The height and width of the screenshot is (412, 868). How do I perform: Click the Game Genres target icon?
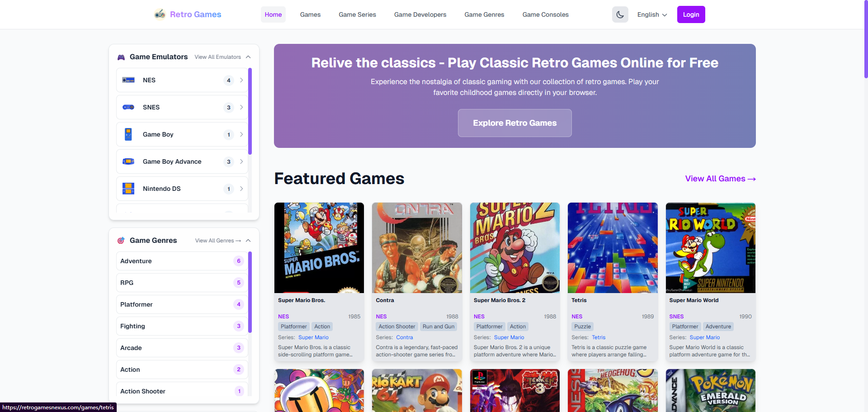click(x=121, y=241)
